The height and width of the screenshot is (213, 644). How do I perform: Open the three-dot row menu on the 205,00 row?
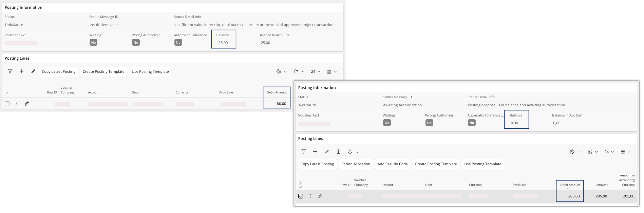click(x=310, y=196)
